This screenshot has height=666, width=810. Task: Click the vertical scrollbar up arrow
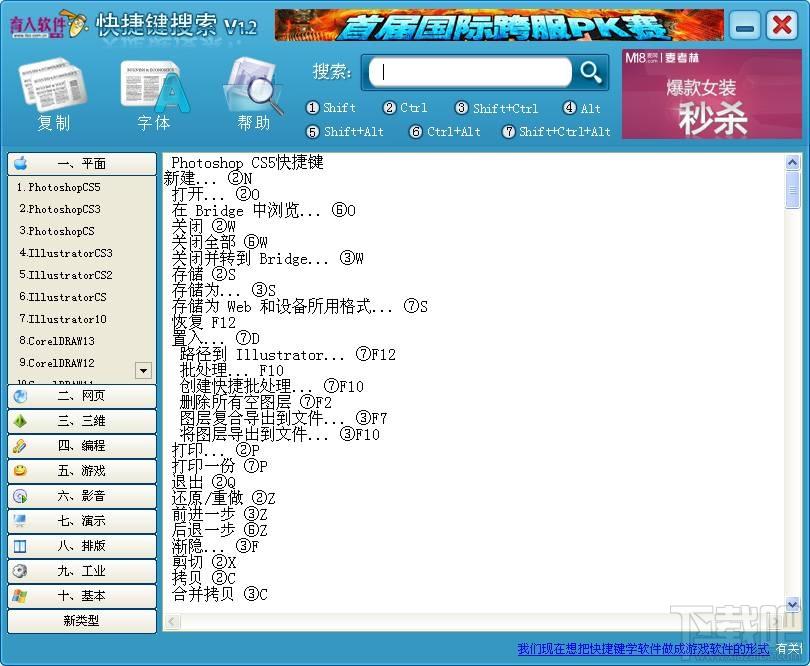click(792, 163)
